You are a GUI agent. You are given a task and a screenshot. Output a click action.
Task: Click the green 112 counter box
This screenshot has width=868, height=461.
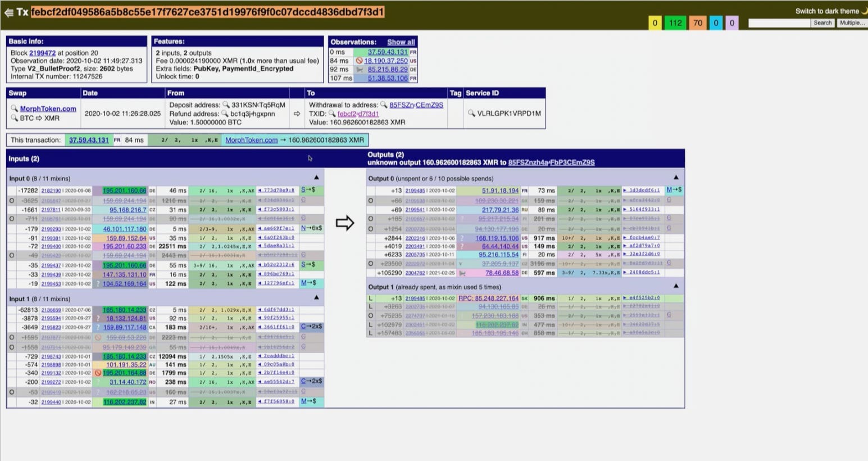675,23
